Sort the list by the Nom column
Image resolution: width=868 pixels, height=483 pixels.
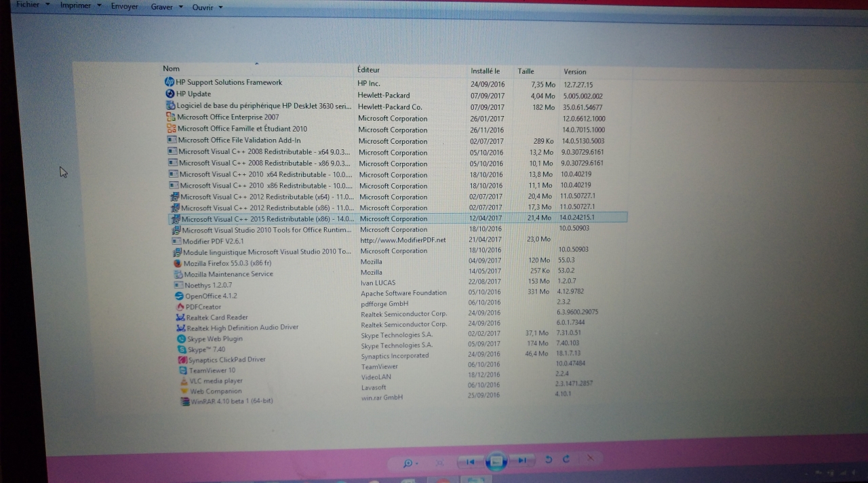point(171,69)
